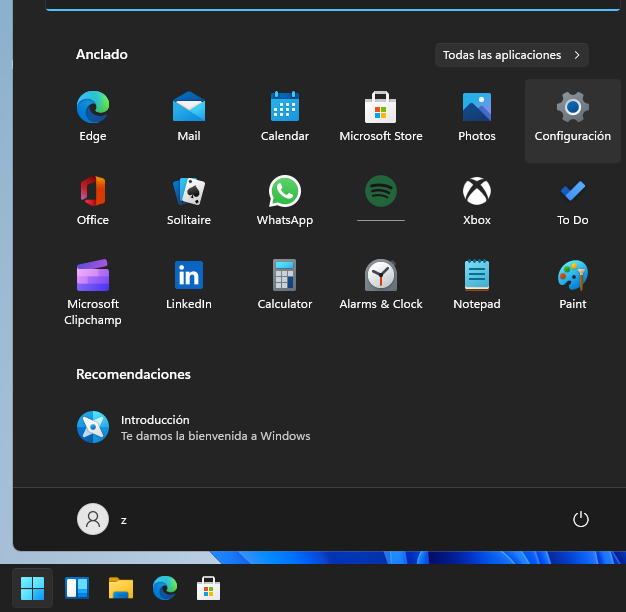Open File Explorer from the taskbar

point(121,588)
